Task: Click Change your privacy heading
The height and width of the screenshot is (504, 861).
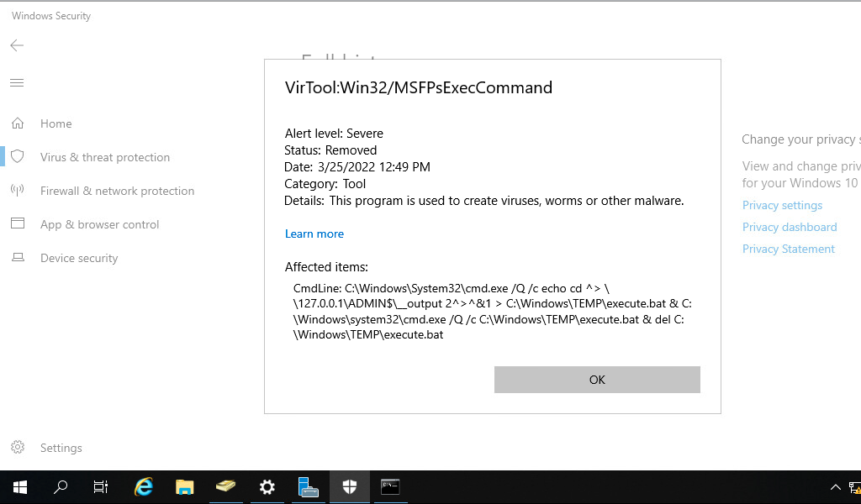Action: point(801,139)
